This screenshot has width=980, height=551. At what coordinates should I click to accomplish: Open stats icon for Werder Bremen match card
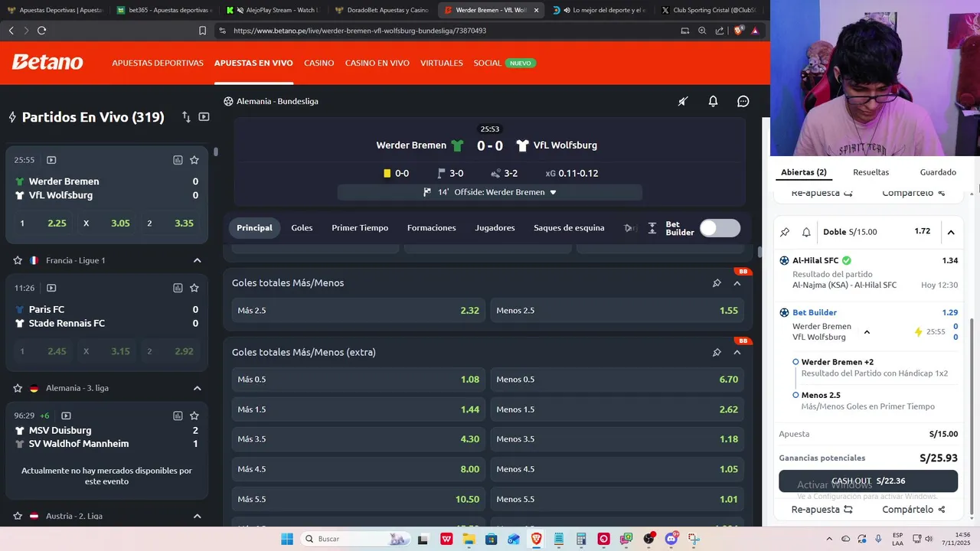point(178,160)
